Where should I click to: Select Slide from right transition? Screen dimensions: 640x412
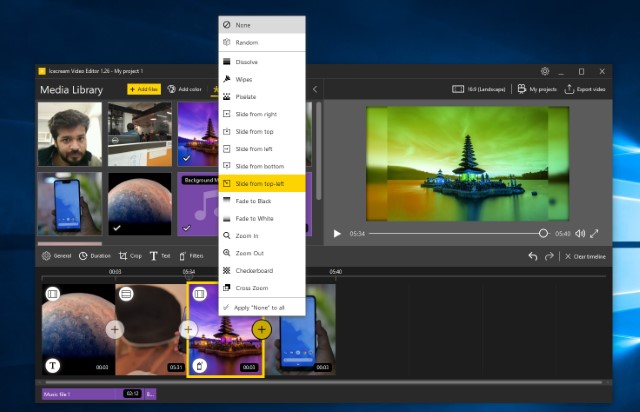click(x=262, y=114)
